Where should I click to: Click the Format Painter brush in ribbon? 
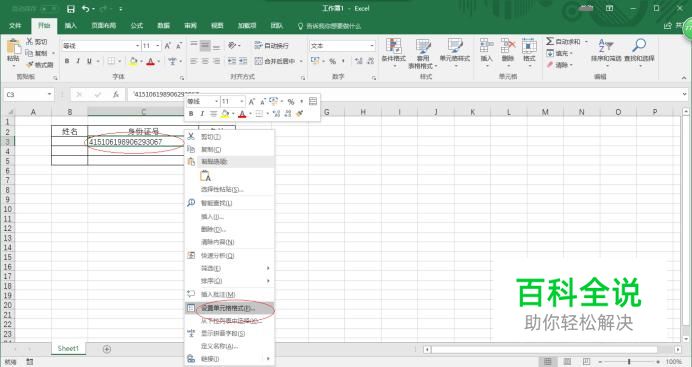tap(30, 65)
